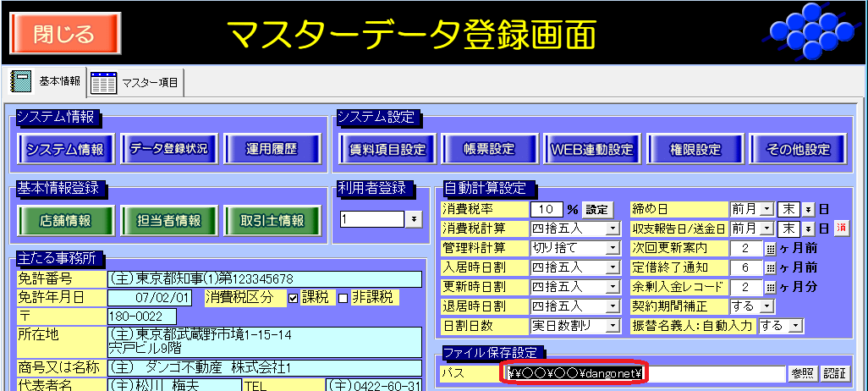Screen dimensions: 868x391
Task: Open keypad icon beside 余剰入金レコード
Action: pos(770,286)
